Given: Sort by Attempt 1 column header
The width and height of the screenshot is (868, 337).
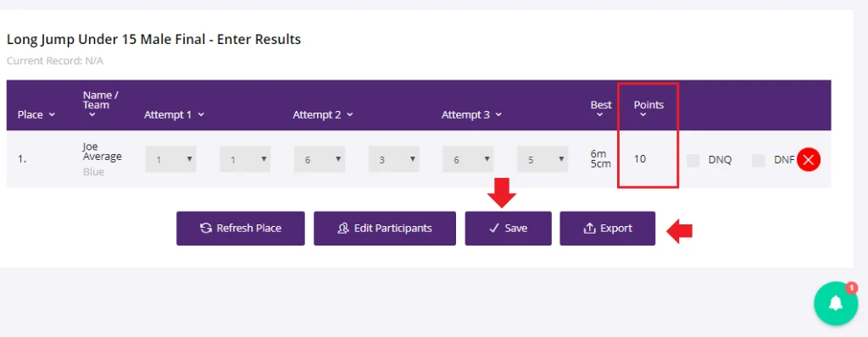Looking at the screenshot, I should [175, 114].
